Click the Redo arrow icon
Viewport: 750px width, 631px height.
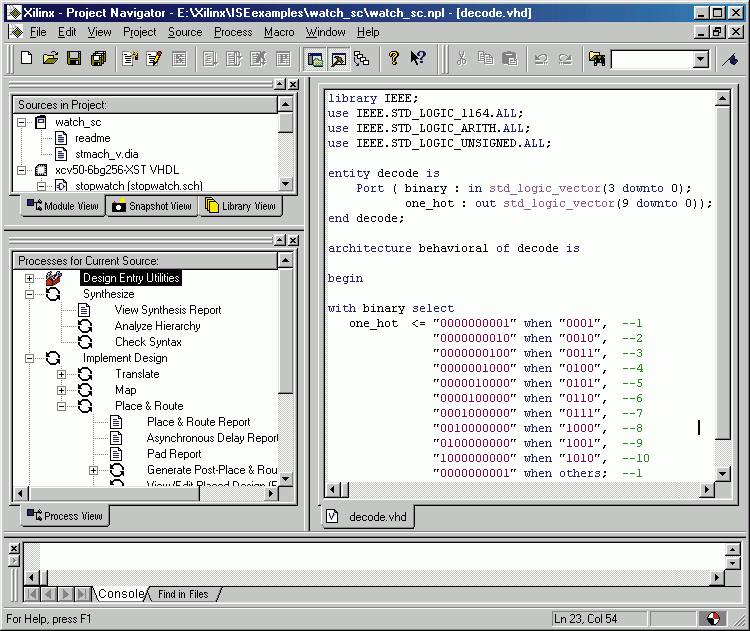(565, 59)
